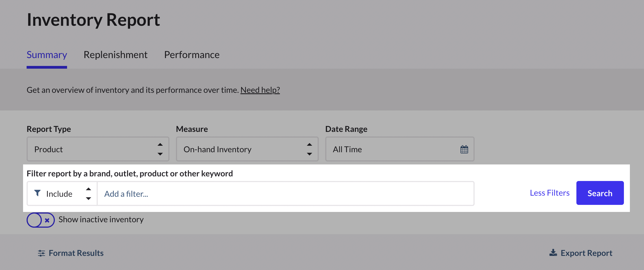Screen dimensions: 644x270
Task: Click the up arrow on Report Type
Action: click(x=161, y=145)
